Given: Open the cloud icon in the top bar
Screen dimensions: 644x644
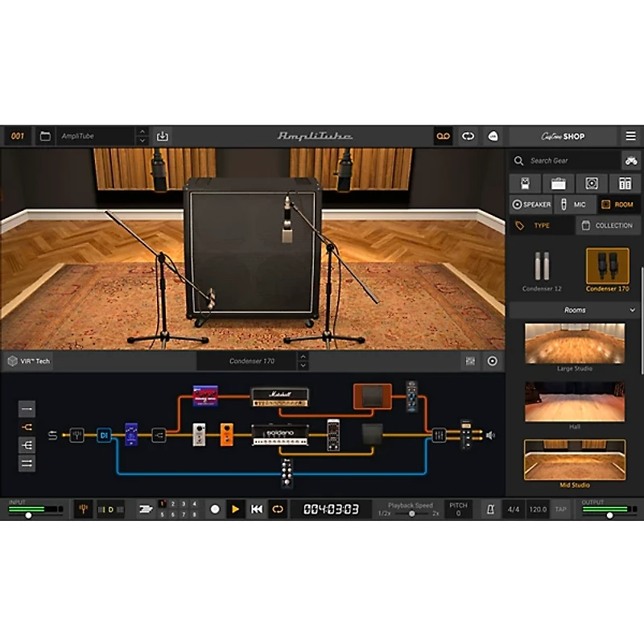Looking at the screenshot, I should (x=493, y=136).
